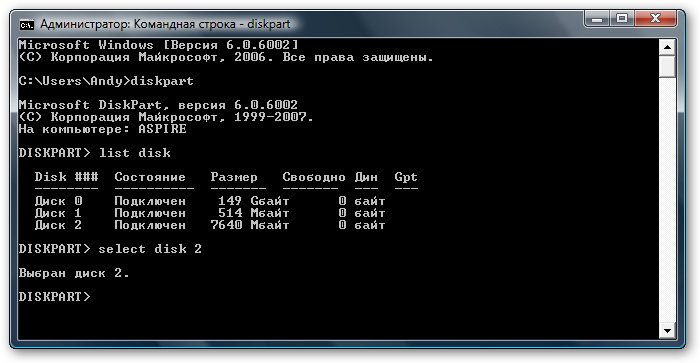The image size is (700, 363).
Task: Click 'Microsoft DiskPart, версия 6.0.6002' line
Action: click(158, 105)
